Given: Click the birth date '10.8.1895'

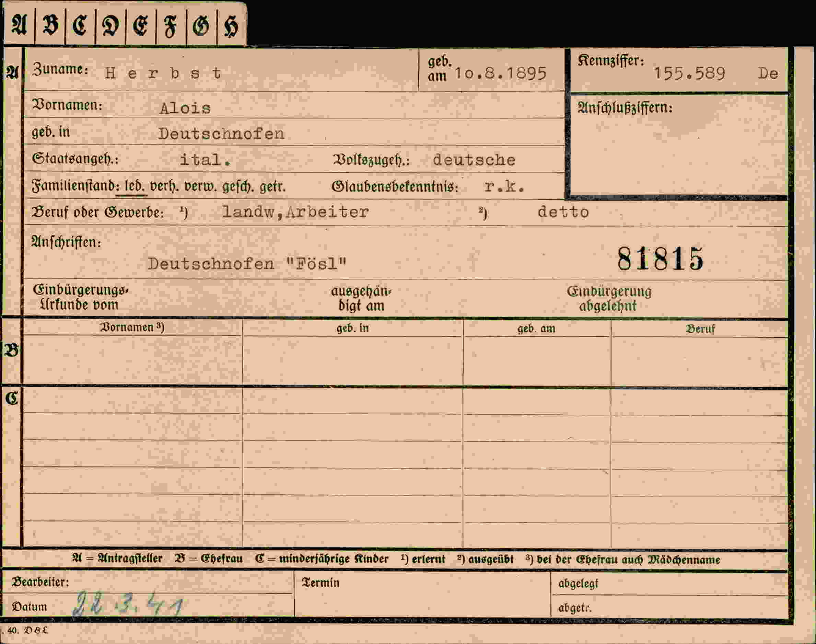Looking at the screenshot, I should tap(500, 73).
